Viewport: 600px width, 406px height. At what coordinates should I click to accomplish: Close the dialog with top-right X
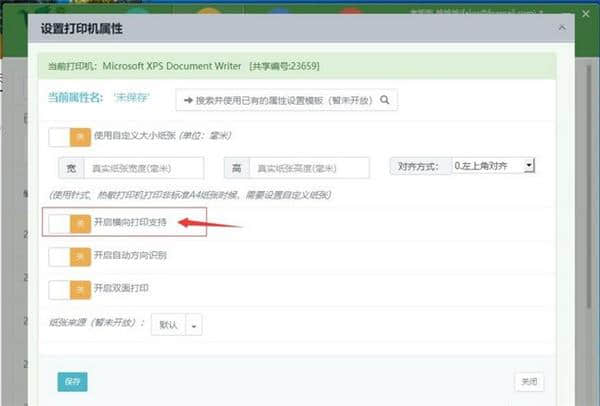point(568,29)
